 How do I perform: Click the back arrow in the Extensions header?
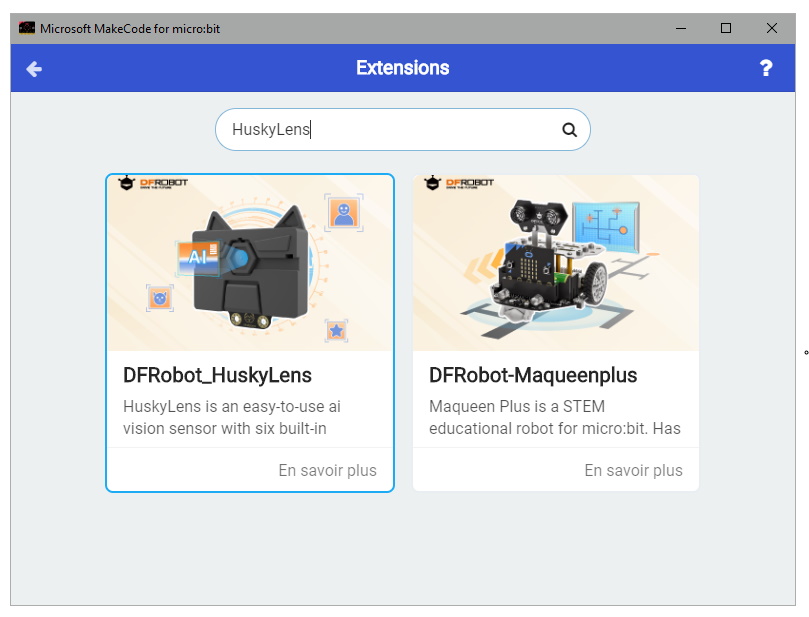(34, 68)
